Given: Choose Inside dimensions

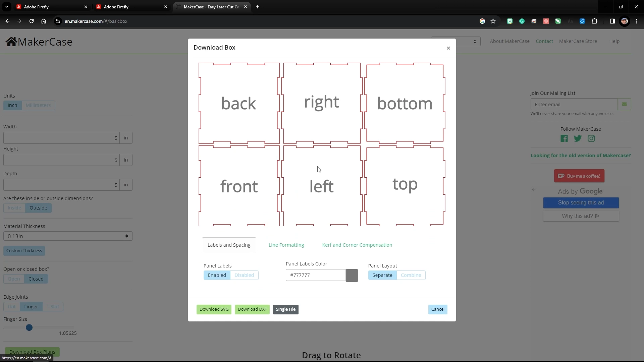Looking at the screenshot, I should tap(14, 208).
